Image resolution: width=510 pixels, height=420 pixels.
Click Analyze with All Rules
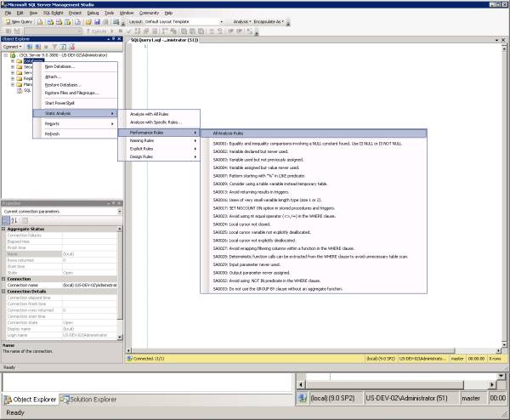pyautogui.click(x=159, y=114)
